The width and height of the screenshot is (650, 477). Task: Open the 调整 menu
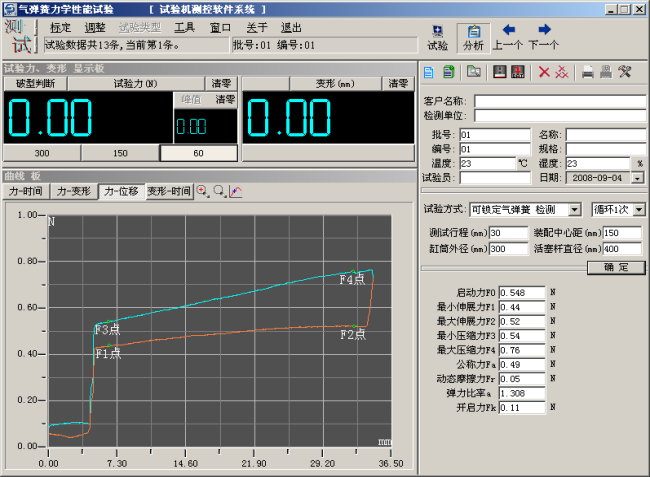(95, 28)
